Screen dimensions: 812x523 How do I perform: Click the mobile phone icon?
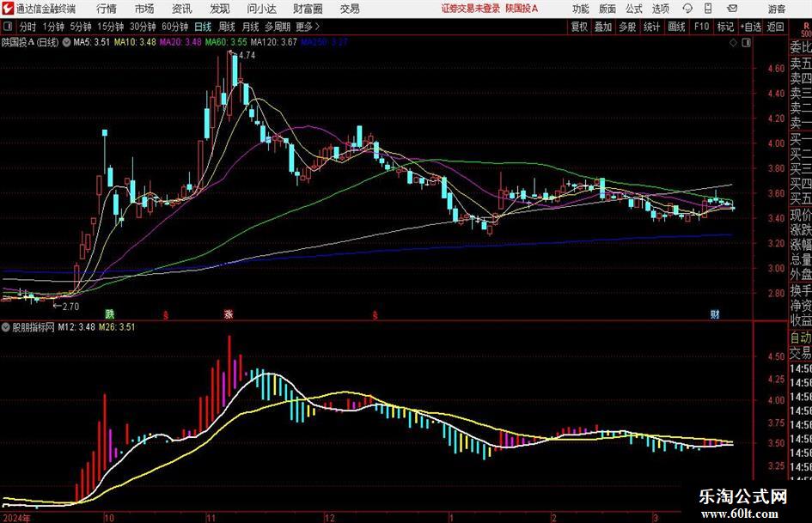(708, 9)
